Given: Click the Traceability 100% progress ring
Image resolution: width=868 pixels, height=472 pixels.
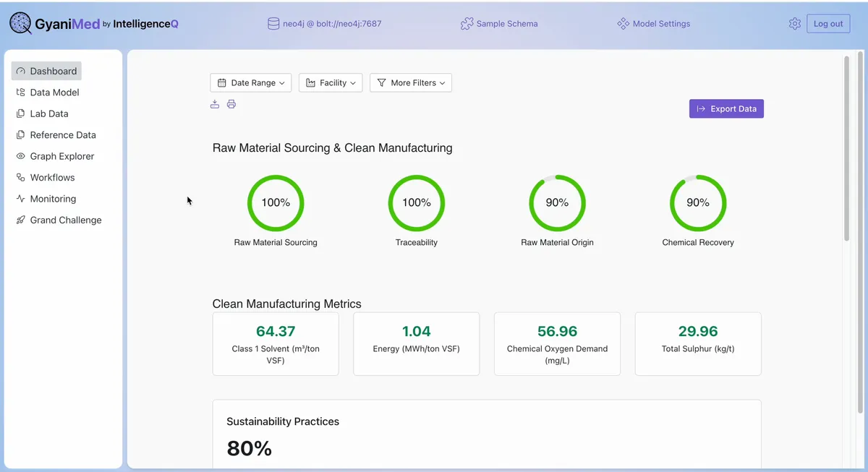Looking at the screenshot, I should click(x=417, y=203).
